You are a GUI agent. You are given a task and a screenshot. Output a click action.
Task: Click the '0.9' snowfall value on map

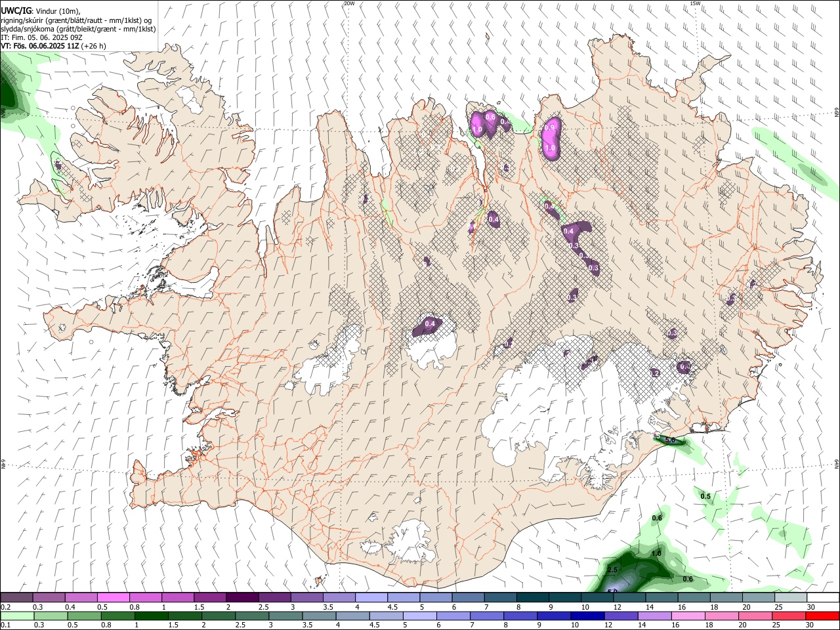[550, 127]
